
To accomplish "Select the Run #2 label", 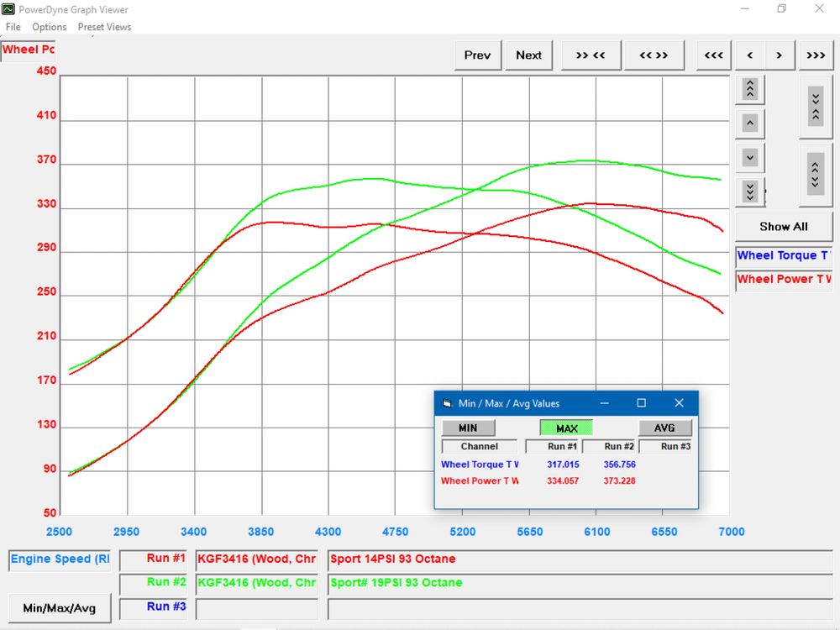I will click(x=153, y=583).
